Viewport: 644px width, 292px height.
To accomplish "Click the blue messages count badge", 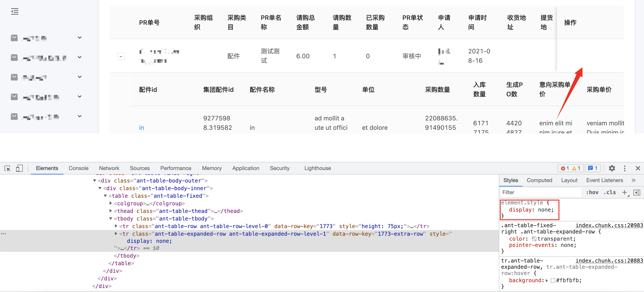I will pos(593,168).
